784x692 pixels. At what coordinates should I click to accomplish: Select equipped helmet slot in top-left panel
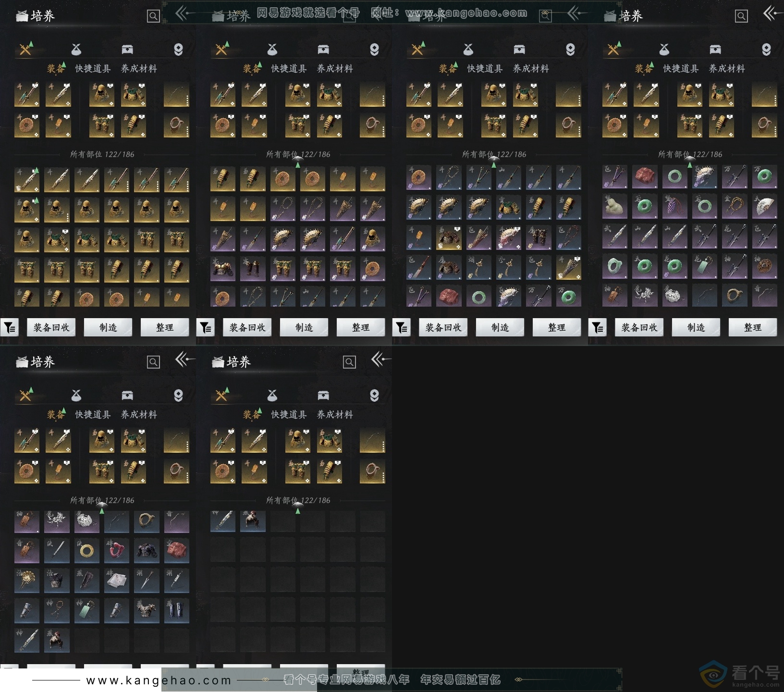click(x=102, y=94)
